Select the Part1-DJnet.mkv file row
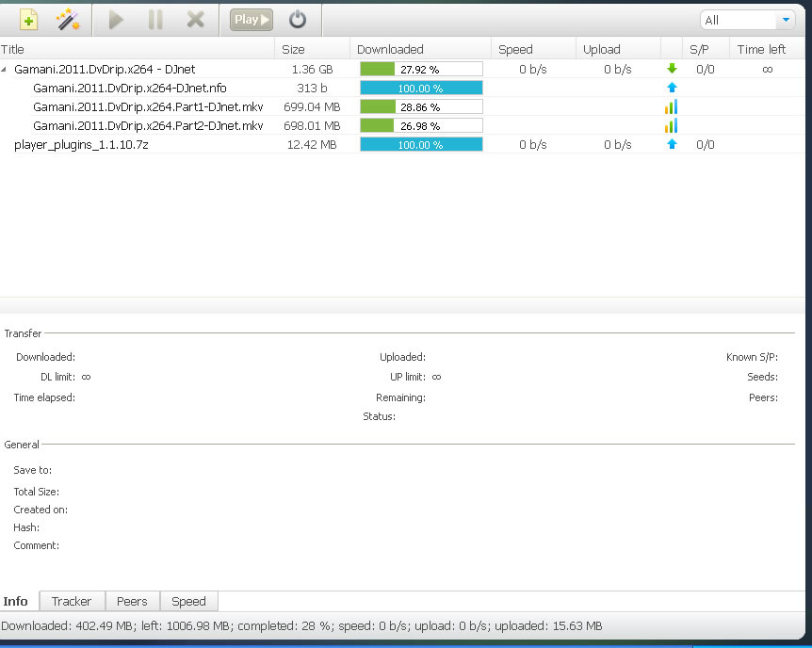 click(402, 106)
